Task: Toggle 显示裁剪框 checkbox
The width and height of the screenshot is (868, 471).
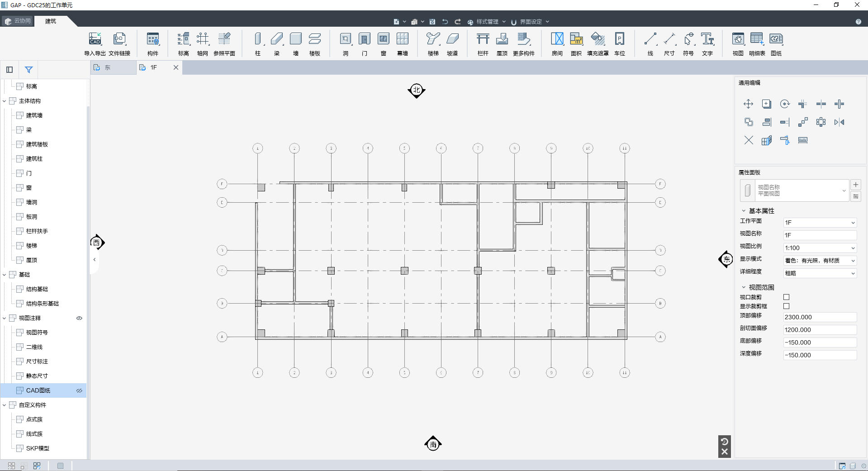Action: (786, 306)
